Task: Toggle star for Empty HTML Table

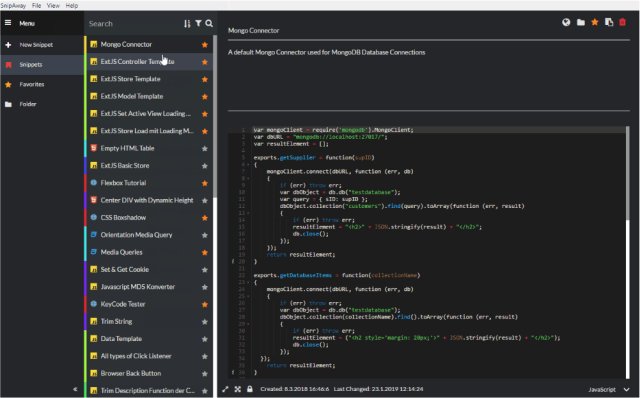Action: click(205, 149)
